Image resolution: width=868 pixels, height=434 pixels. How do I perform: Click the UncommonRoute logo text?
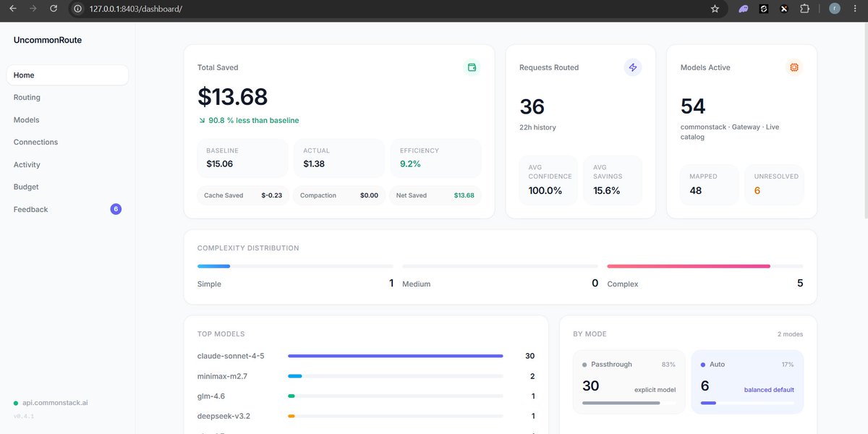48,41
